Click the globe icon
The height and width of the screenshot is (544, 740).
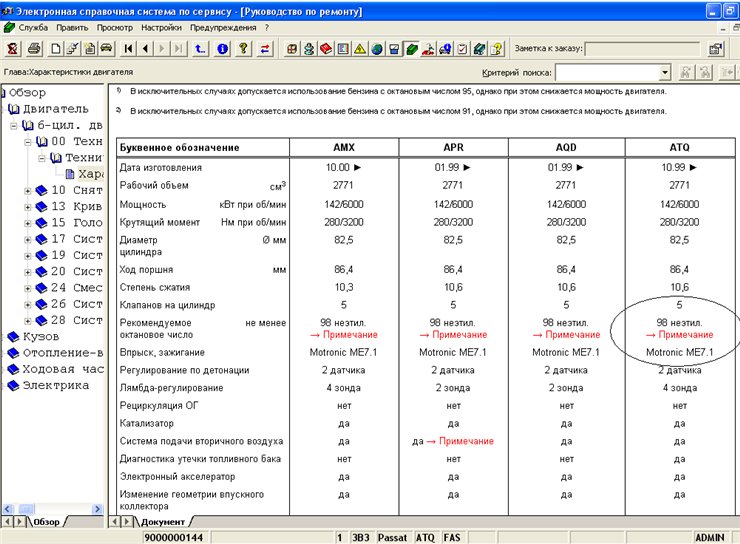click(377, 49)
